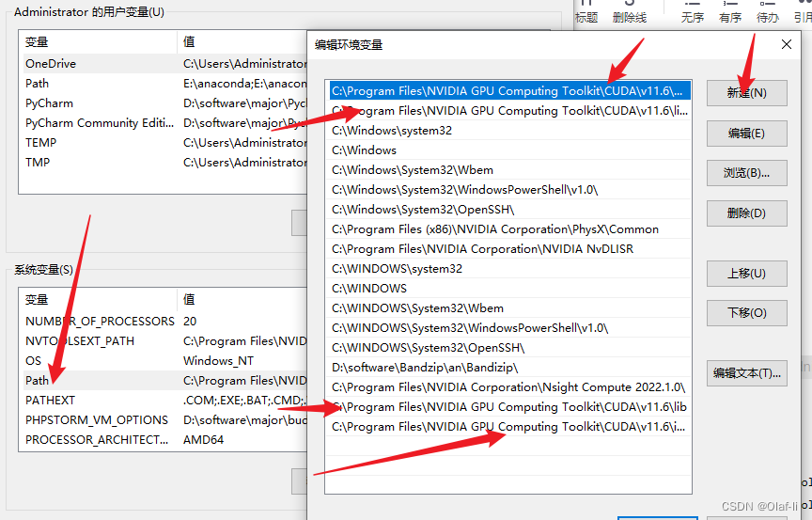Screen dimensions: 812x520
Task: Select the NVIDIA NvDLISR path entry
Action: pyautogui.click(x=508, y=248)
